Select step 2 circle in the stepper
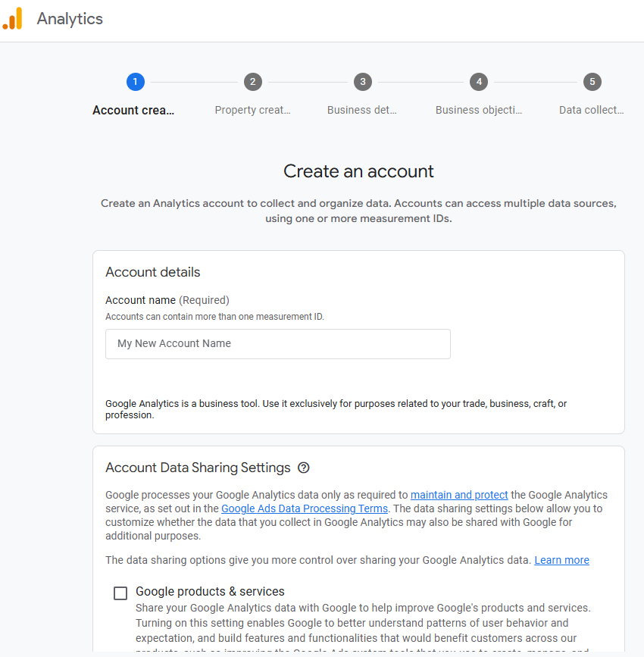 [252, 82]
